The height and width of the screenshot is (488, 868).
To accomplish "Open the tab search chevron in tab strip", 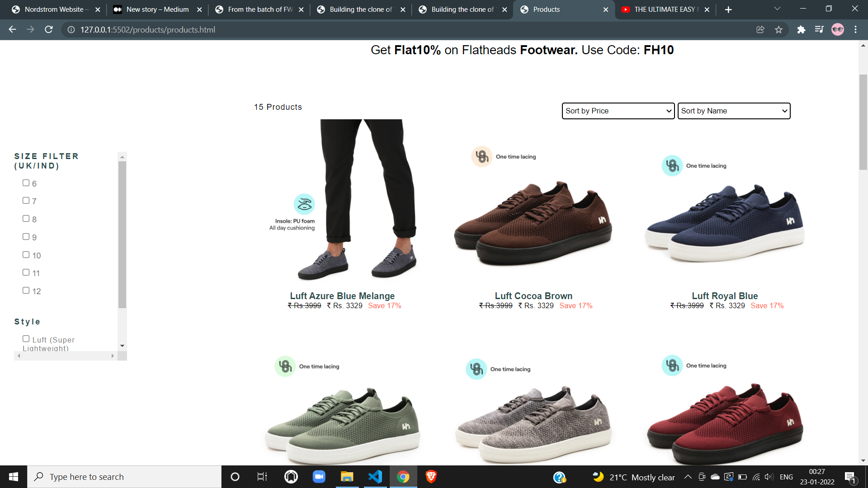I will 777,9.
